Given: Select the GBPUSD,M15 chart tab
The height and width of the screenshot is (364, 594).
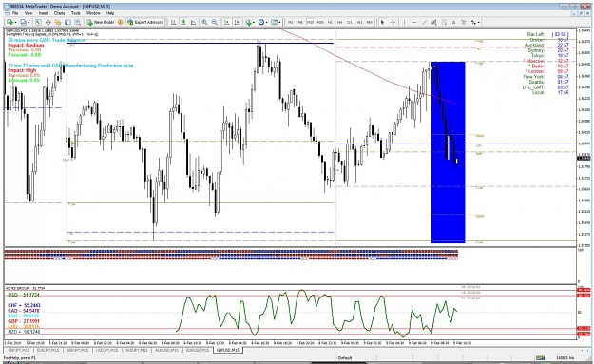Looking at the screenshot, I should [x=228, y=350].
